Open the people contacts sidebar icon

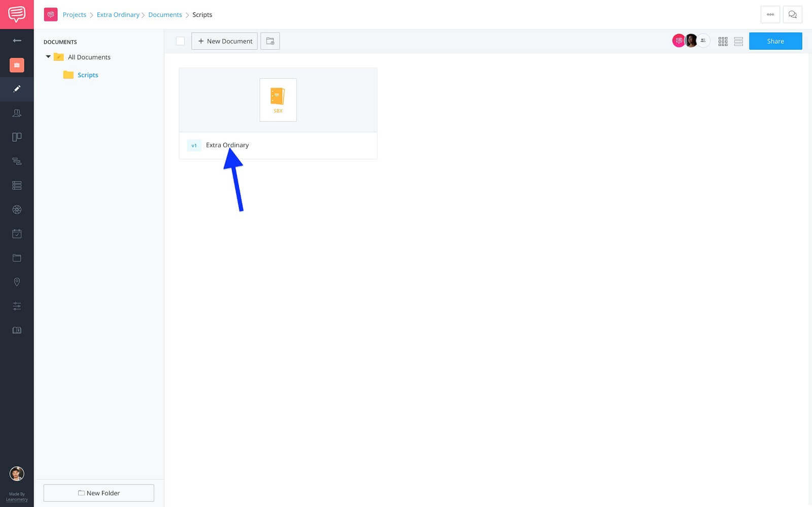coord(17,113)
